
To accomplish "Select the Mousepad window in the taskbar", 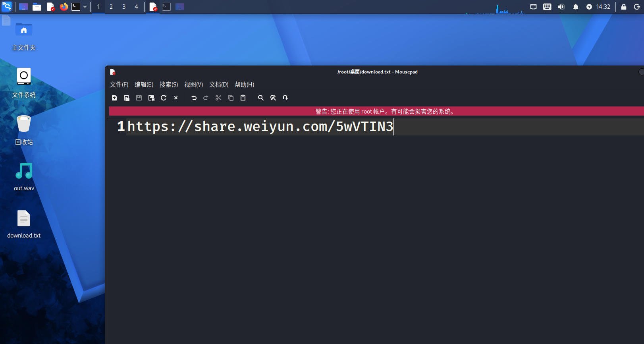I will 153,7.
